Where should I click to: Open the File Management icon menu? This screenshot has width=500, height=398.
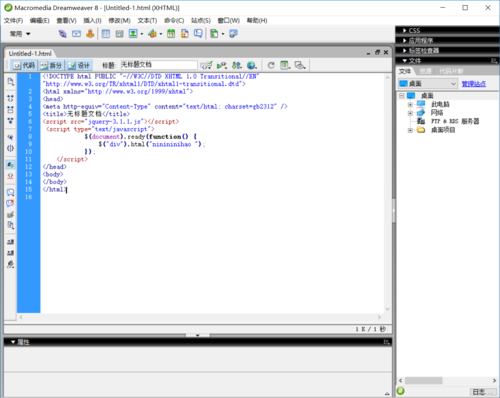237,65
